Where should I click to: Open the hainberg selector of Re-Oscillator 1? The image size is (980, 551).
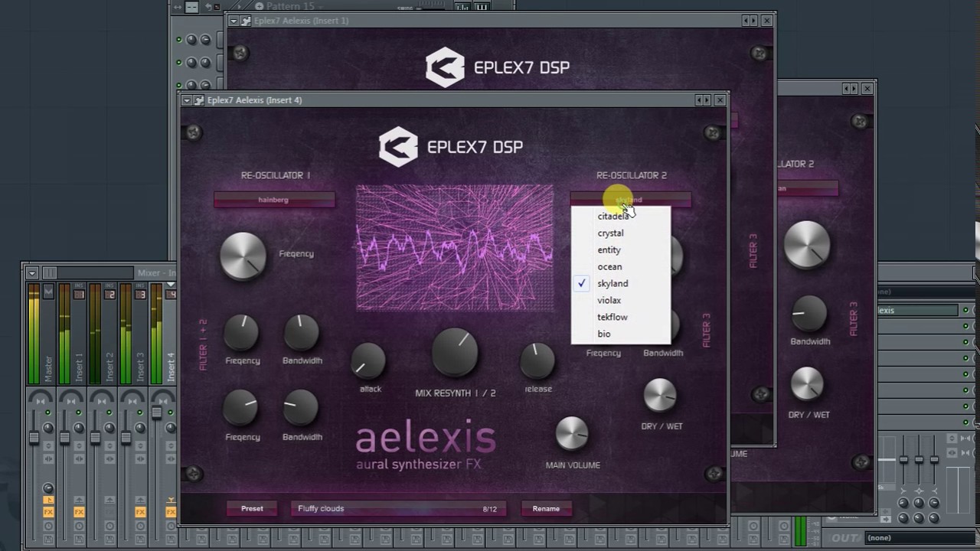coord(274,200)
